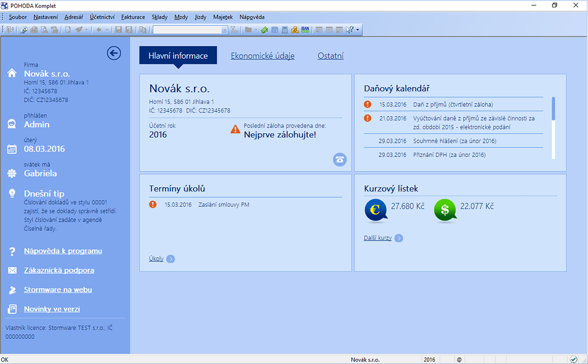The height and width of the screenshot is (364, 588).
Task: Open the calendar grid toolbar icon
Action: [275, 30]
